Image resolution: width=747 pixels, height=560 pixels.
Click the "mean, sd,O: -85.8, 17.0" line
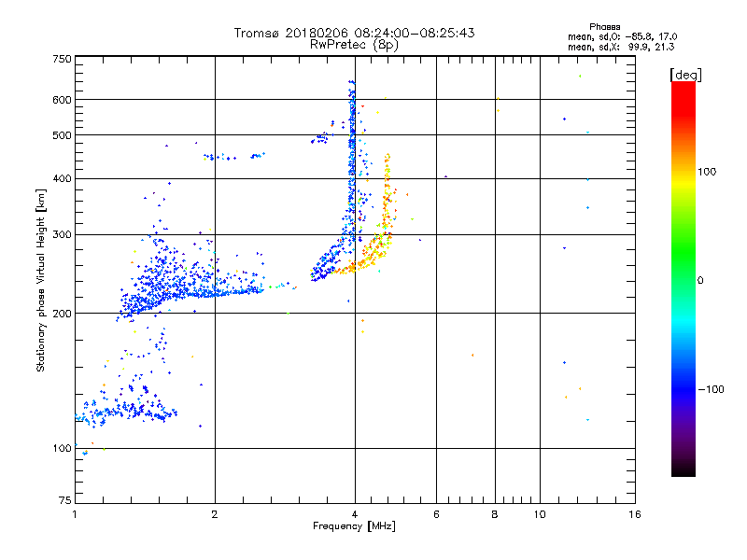622,36
